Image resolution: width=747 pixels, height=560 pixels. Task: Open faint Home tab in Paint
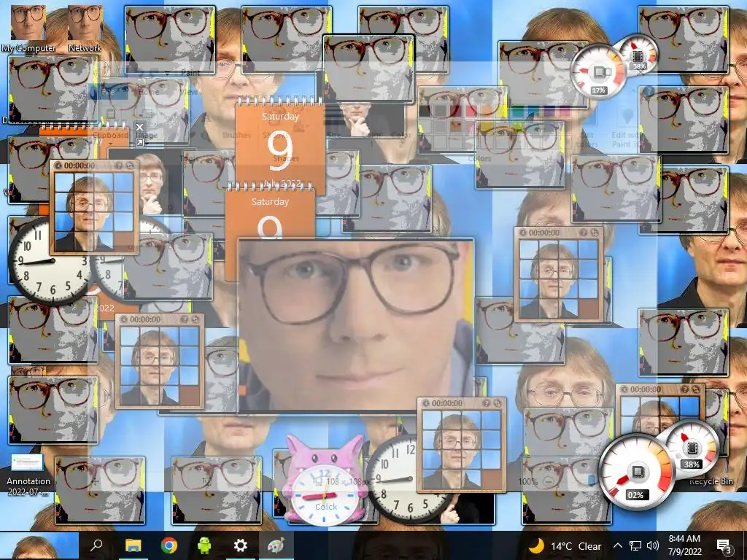pyautogui.click(x=149, y=92)
